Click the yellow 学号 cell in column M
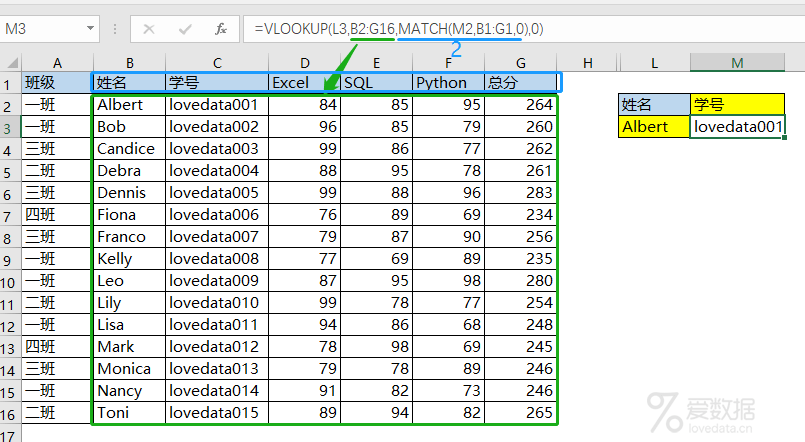The width and height of the screenshot is (805, 442). point(737,105)
